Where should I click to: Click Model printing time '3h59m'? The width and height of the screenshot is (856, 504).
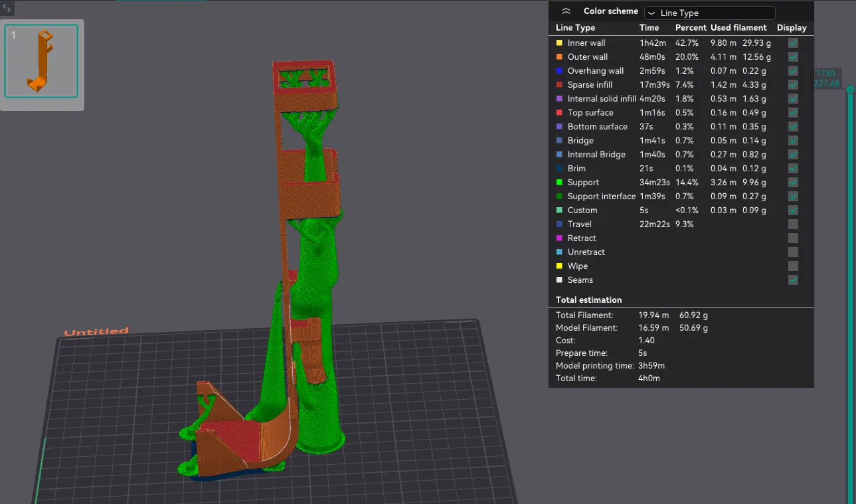651,366
